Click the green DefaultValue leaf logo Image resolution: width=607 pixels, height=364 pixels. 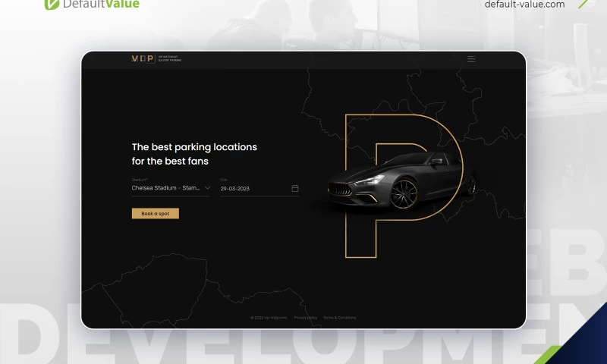[52, 5]
